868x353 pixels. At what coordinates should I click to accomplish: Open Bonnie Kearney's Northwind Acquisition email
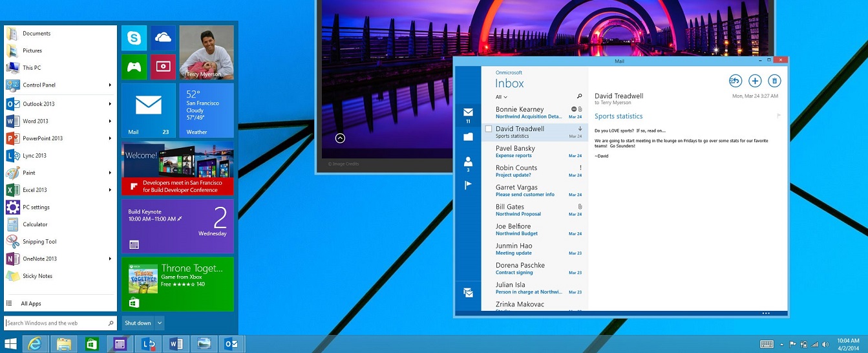click(535, 112)
